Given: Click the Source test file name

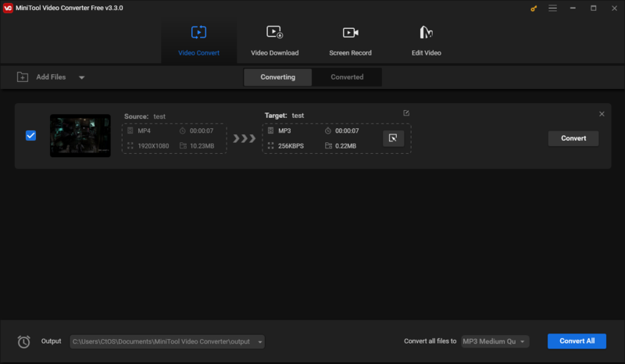Looking at the screenshot, I should click(x=159, y=116).
